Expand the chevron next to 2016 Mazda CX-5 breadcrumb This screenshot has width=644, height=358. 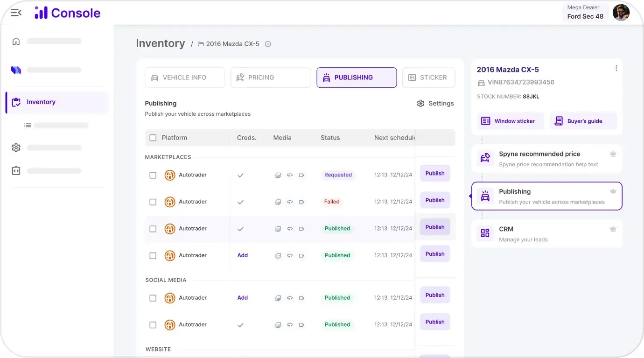point(268,43)
